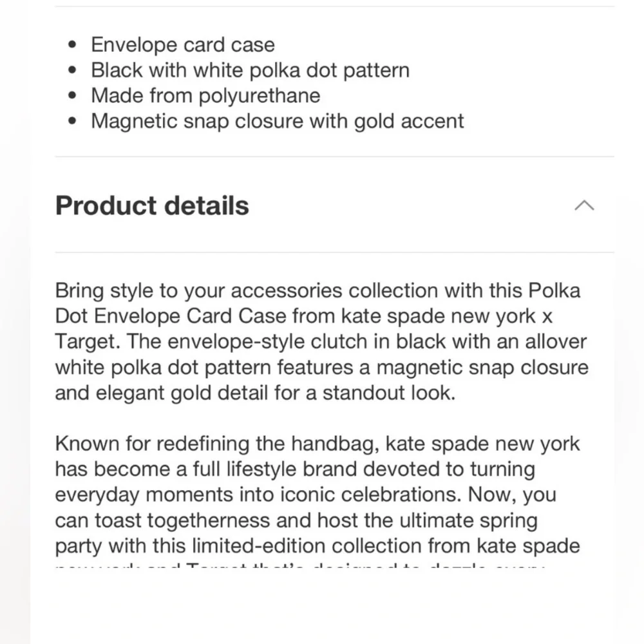
Task: Click the line starting can toast togetherness
Action: click(296, 521)
